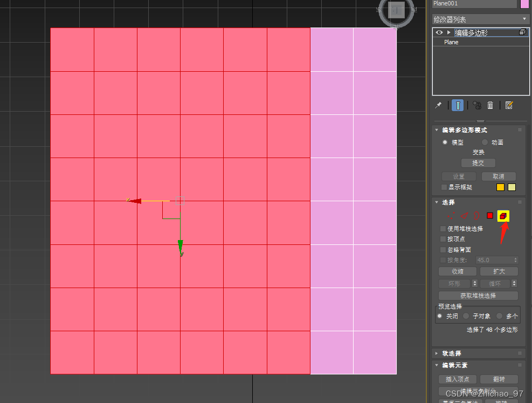Open 修改器列表 dropdown
The width and height of the screenshot is (532, 403).
pos(480,19)
